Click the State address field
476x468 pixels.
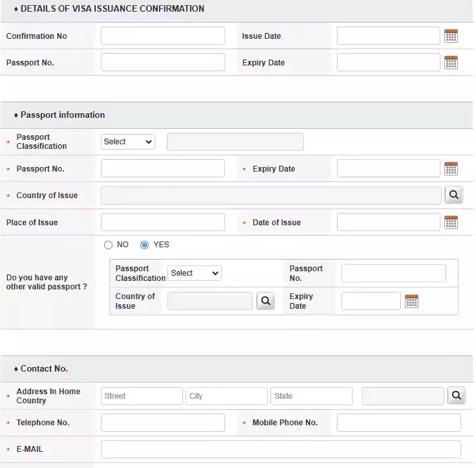tap(312, 396)
